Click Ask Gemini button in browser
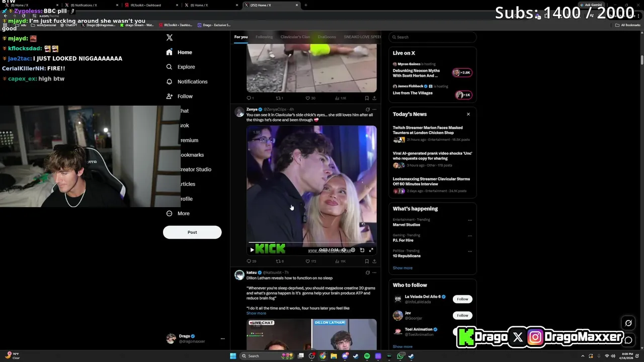Viewport: 644px width, 362px height. tap(591, 5)
